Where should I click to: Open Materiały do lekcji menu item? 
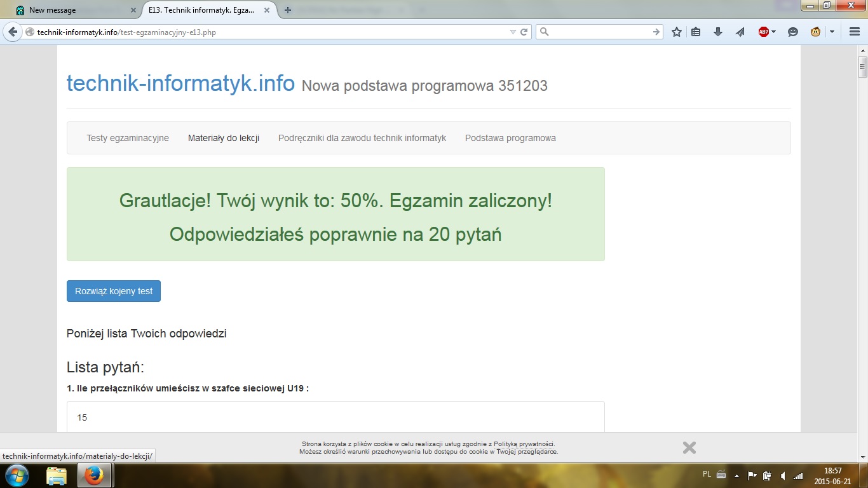pos(224,138)
